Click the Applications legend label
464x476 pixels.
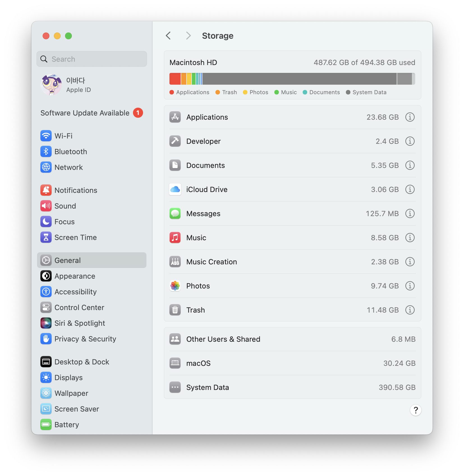coord(193,92)
